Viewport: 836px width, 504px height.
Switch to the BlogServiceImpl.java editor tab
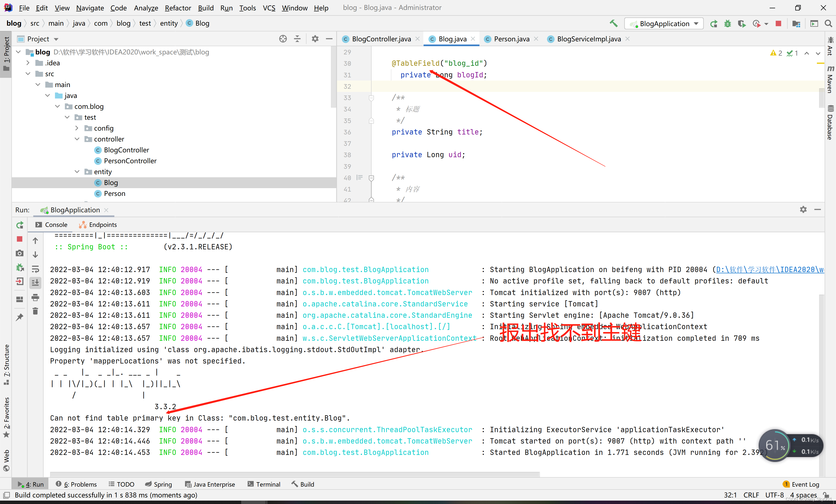pyautogui.click(x=589, y=39)
